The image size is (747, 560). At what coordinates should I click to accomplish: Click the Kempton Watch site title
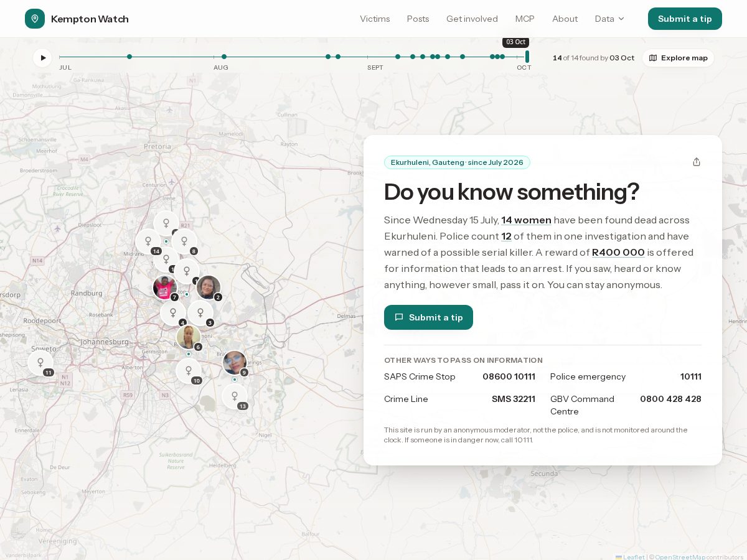[90, 19]
